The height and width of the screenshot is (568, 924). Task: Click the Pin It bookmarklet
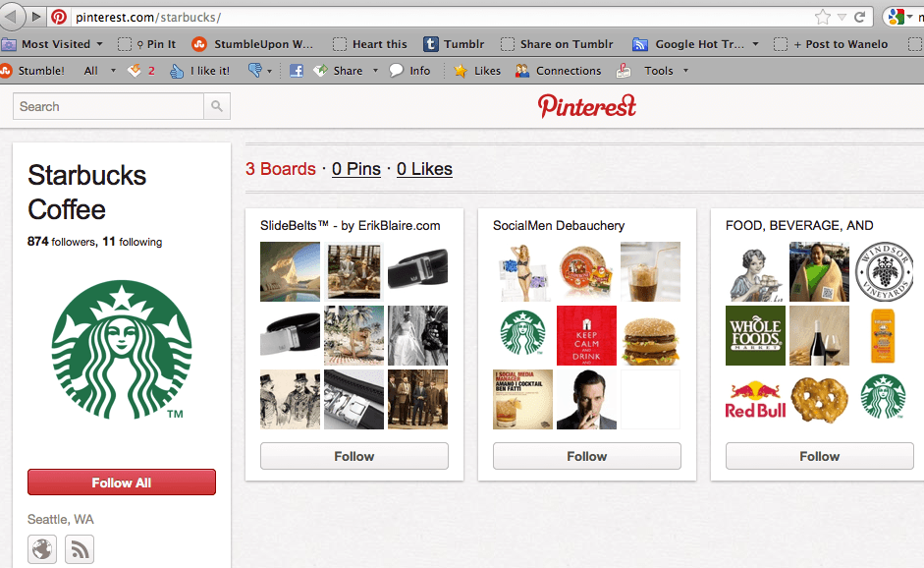[147, 44]
